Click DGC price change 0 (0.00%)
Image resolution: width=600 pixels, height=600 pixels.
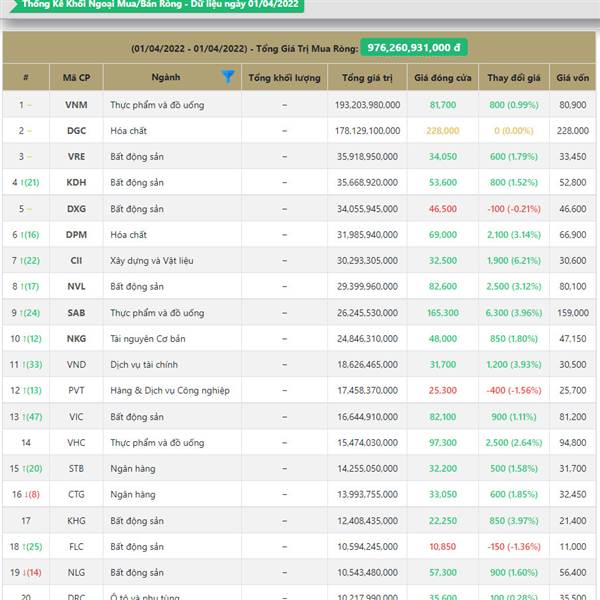click(514, 131)
